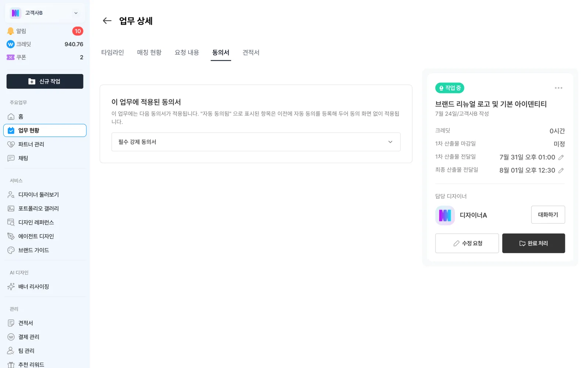This screenshot has width=588, height=368.
Task: Switch to the 요청 내용 tab
Action: point(187,53)
